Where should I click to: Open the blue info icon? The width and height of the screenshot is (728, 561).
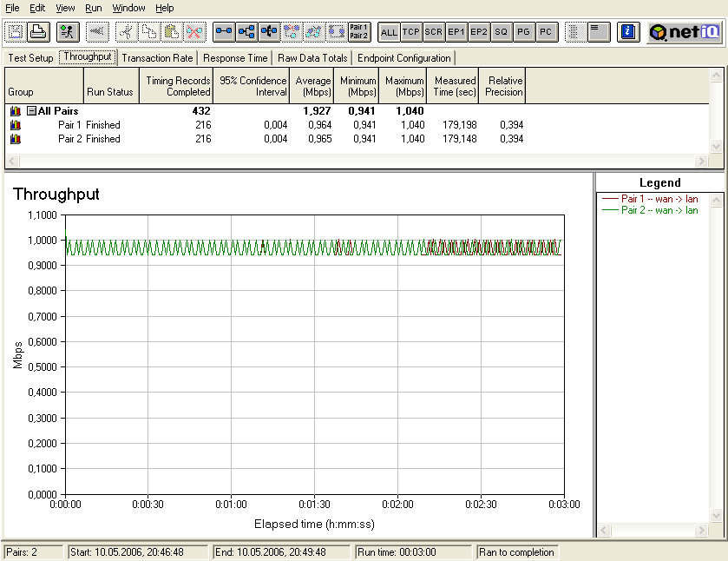[x=629, y=32]
